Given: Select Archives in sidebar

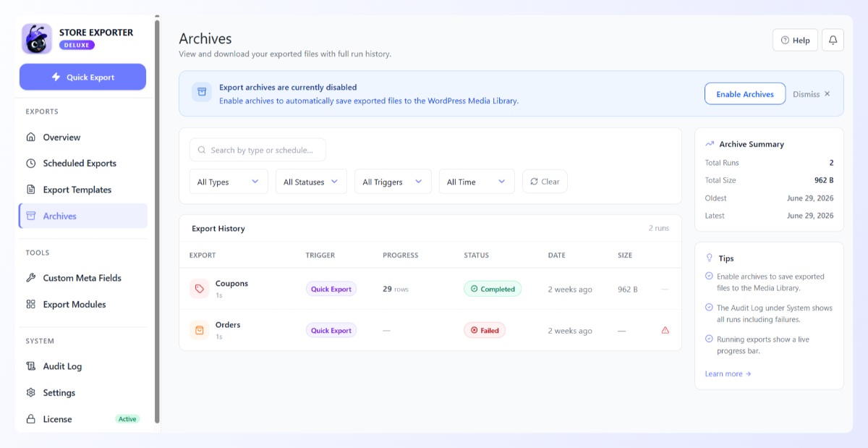Looking at the screenshot, I should 83,216.
